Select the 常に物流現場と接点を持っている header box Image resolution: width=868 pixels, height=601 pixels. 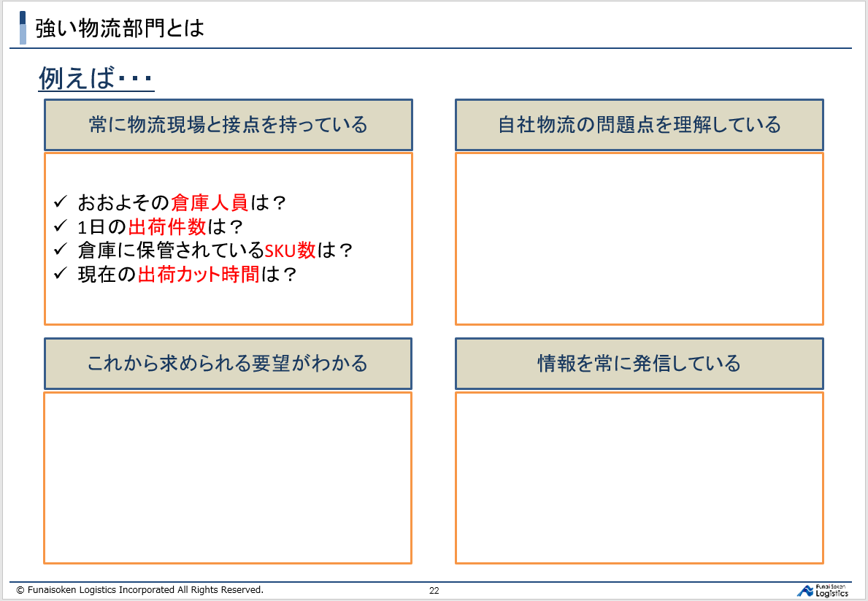click(228, 125)
